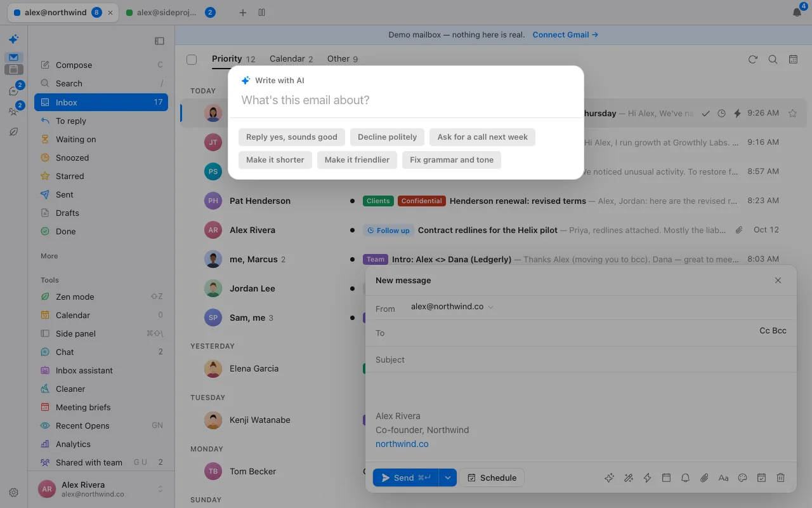Open the palette icon in compose toolbar
The width and height of the screenshot is (812, 508).
point(743,478)
